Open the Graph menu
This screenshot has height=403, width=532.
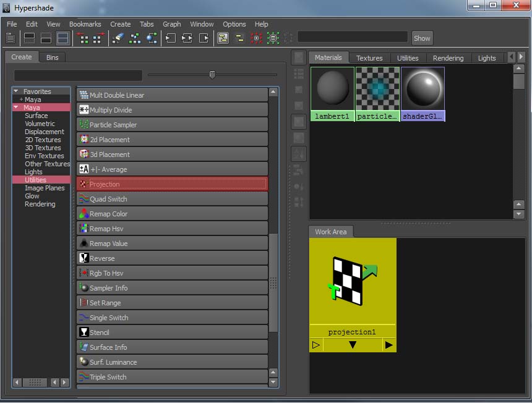pos(172,24)
